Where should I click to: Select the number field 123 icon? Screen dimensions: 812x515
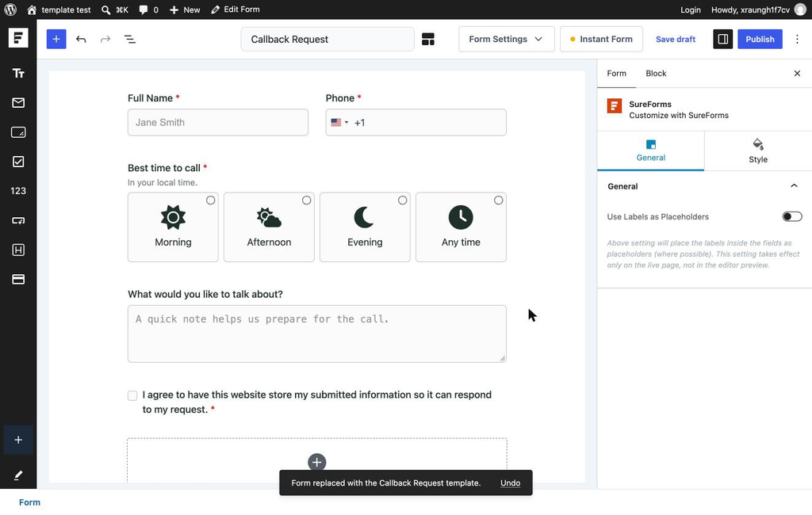18,191
